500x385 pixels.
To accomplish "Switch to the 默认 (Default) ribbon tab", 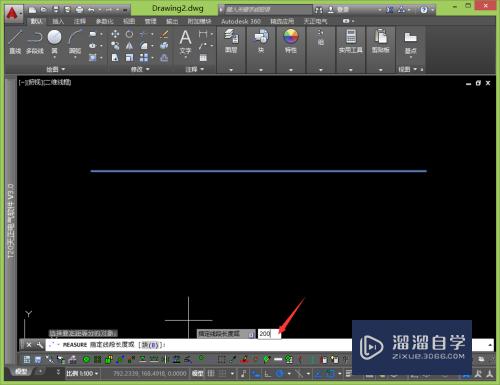I will pyautogui.click(x=36, y=21).
